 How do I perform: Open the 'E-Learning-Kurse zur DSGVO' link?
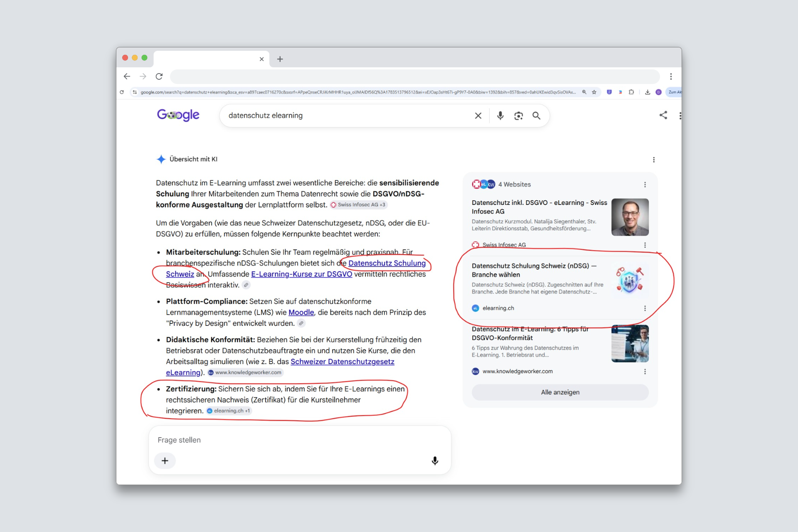coord(301,274)
